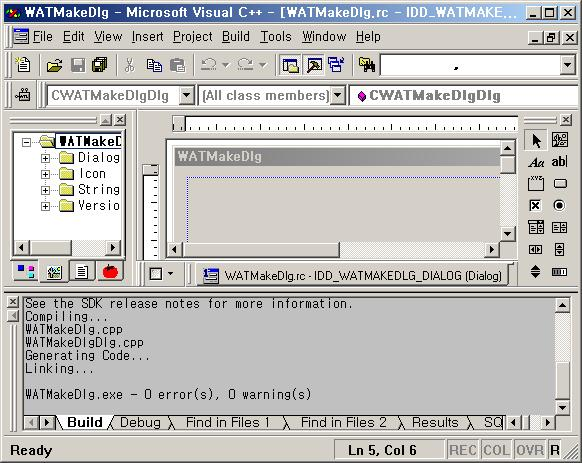
Task: Switch to the Debug output tab
Action: [x=140, y=423]
